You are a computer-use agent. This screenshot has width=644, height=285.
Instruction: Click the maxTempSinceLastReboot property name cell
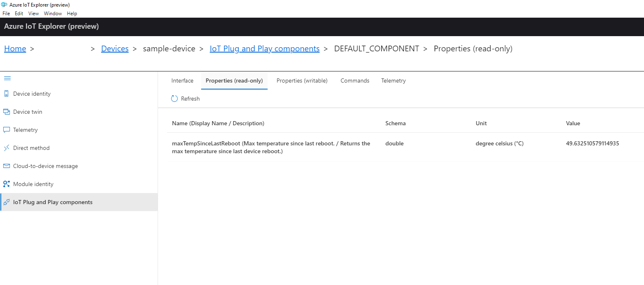(x=271, y=147)
